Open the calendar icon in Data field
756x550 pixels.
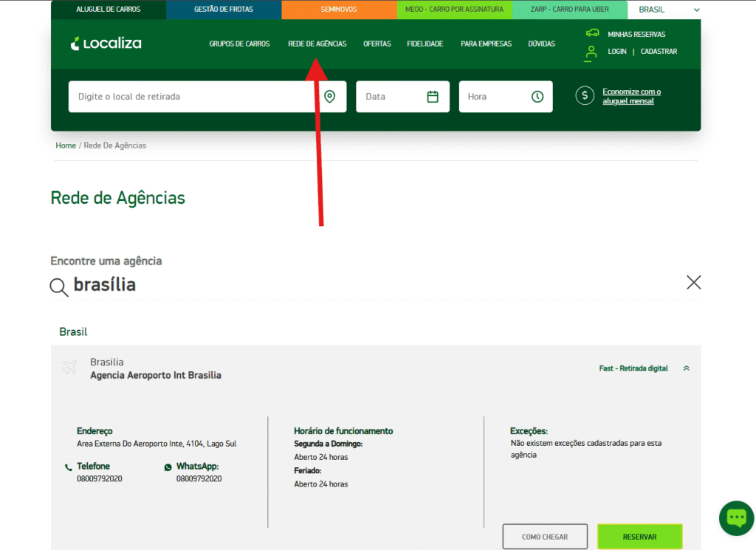click(x=433, y=97)
